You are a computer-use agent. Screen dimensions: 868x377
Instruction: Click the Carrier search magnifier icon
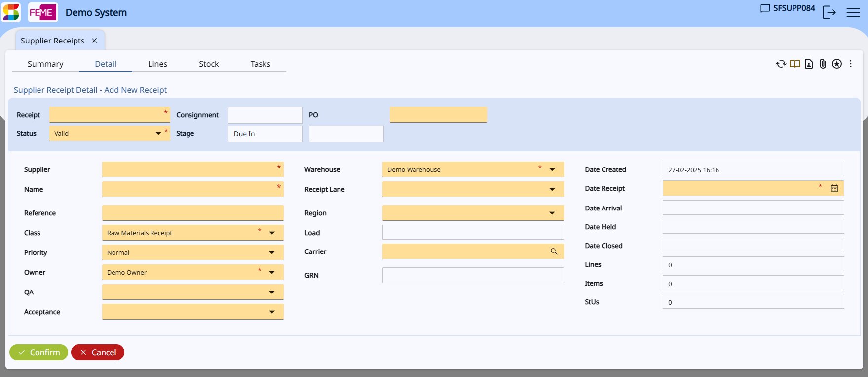tap(554, 251)
